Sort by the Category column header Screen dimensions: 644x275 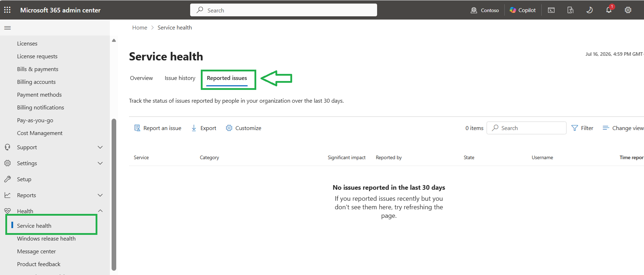[209, 157]
